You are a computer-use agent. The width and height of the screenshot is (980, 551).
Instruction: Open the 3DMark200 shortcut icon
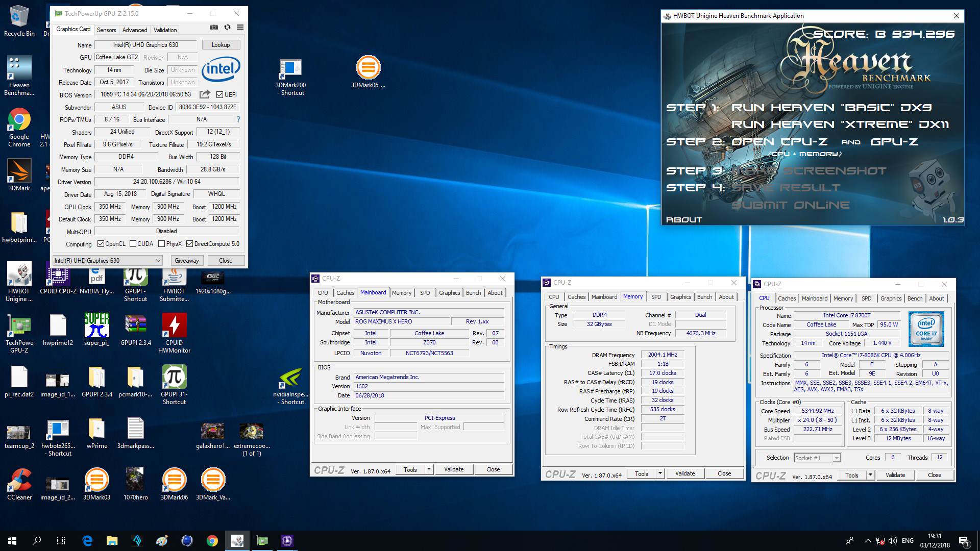click(x=290, y=77)
